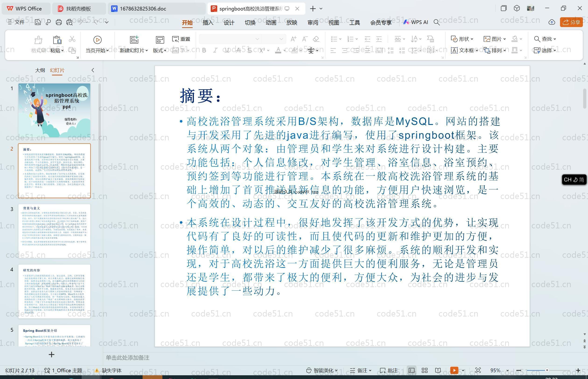Click the Decrease Font Size icon

tap(305, 39)
